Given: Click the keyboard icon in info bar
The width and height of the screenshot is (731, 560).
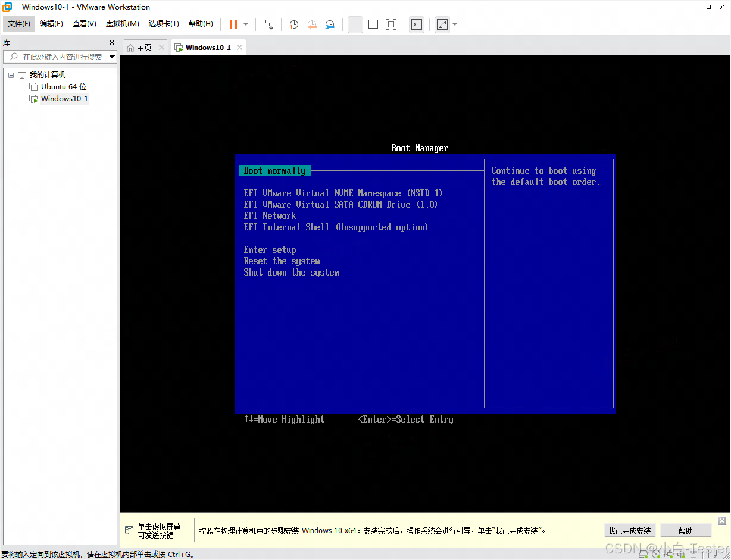Looking at the screenshot, I should 129,530.
